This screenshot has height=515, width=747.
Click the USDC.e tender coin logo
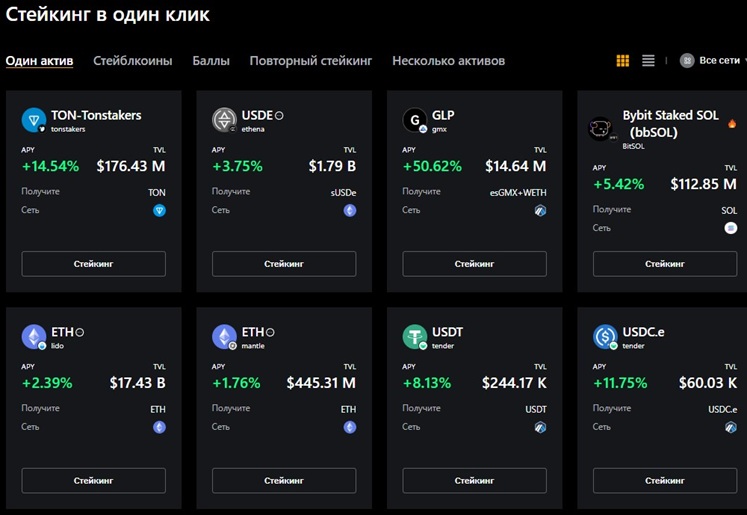606,337
